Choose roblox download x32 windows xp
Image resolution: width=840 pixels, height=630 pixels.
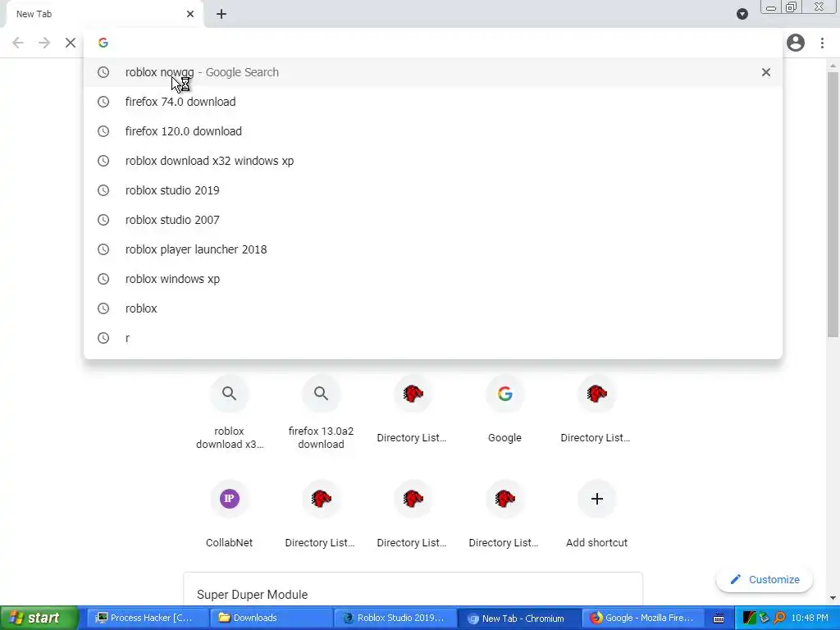point(433,161)
